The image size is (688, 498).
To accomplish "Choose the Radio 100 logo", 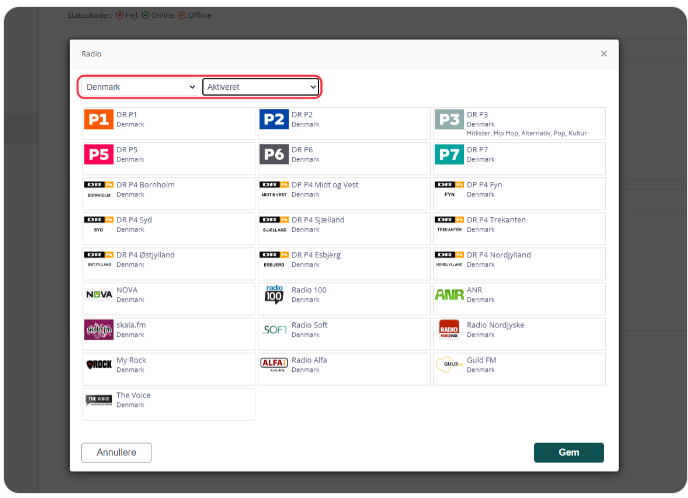I will point(274,294).
